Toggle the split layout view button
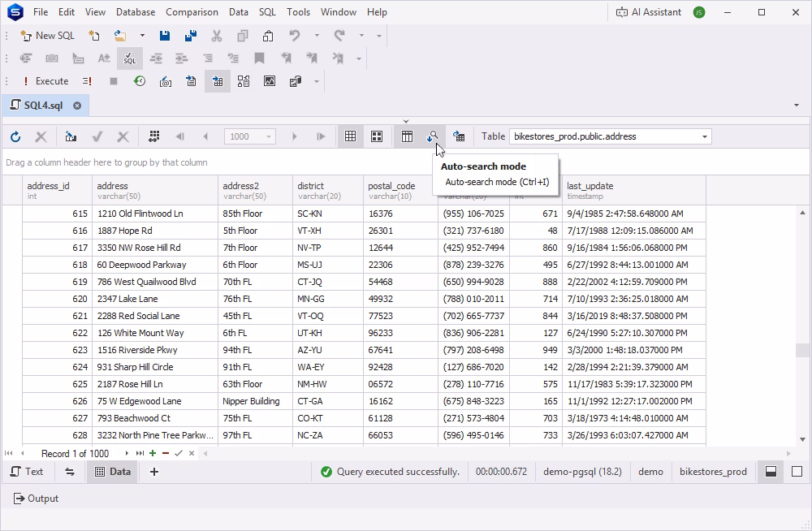 (x=771, y=472)
